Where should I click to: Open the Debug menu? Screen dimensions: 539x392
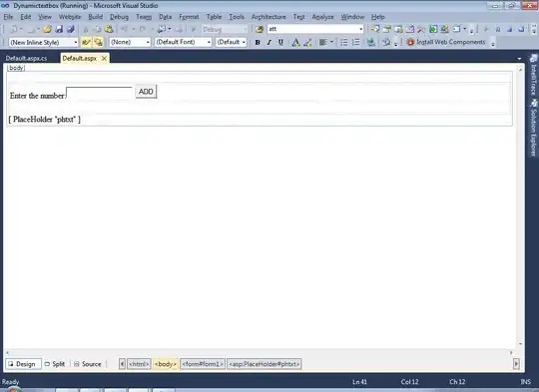[x=119, y=17]
